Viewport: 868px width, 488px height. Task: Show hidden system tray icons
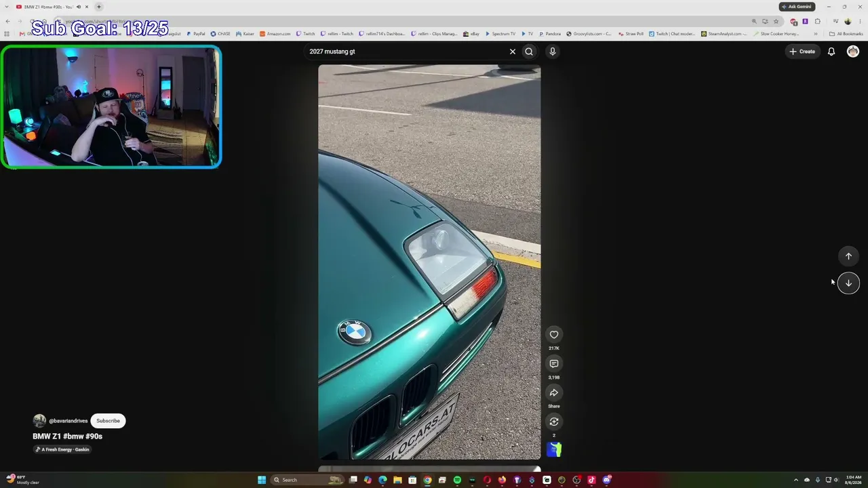796,480
